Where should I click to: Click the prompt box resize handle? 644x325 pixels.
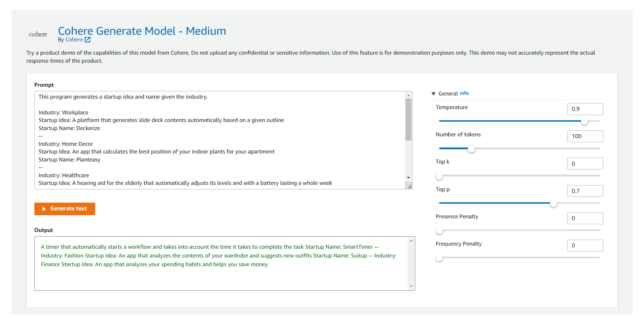(409, 186)
